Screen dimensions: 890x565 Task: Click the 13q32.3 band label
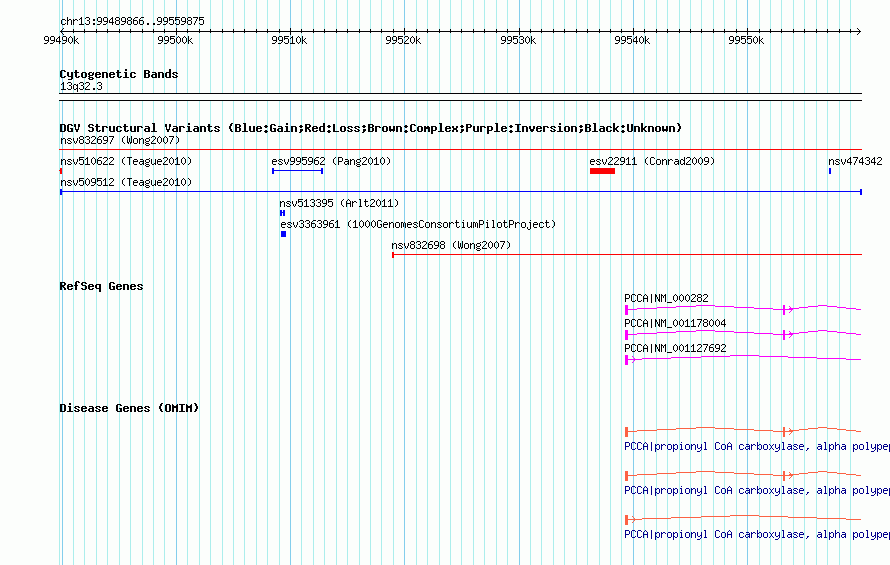[81, 86]
